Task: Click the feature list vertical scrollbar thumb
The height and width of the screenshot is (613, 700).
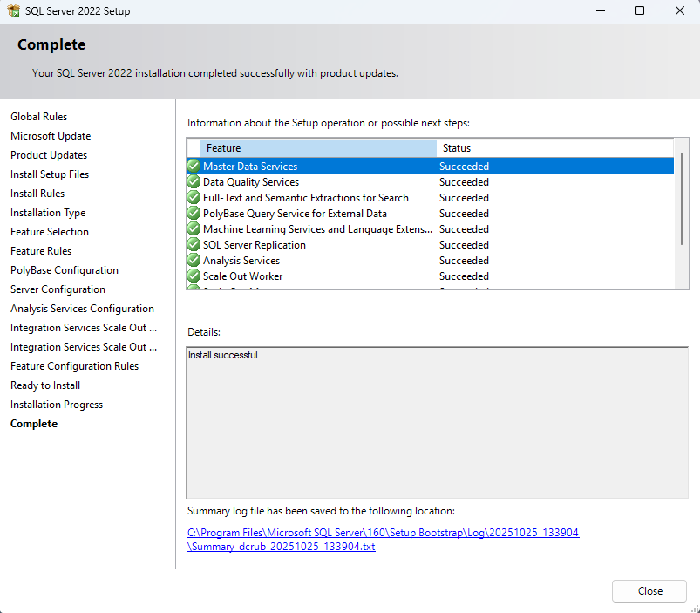Action: tap(681, 199)
